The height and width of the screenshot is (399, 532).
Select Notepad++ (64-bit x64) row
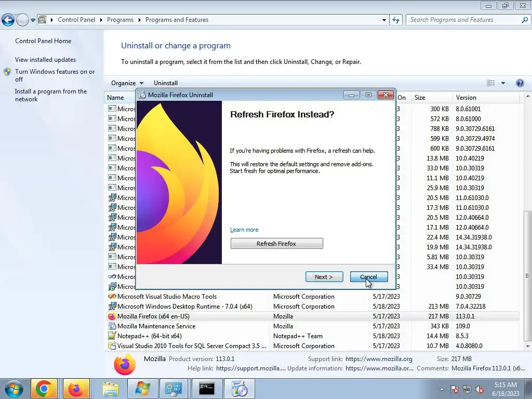(x=312, y=336)
